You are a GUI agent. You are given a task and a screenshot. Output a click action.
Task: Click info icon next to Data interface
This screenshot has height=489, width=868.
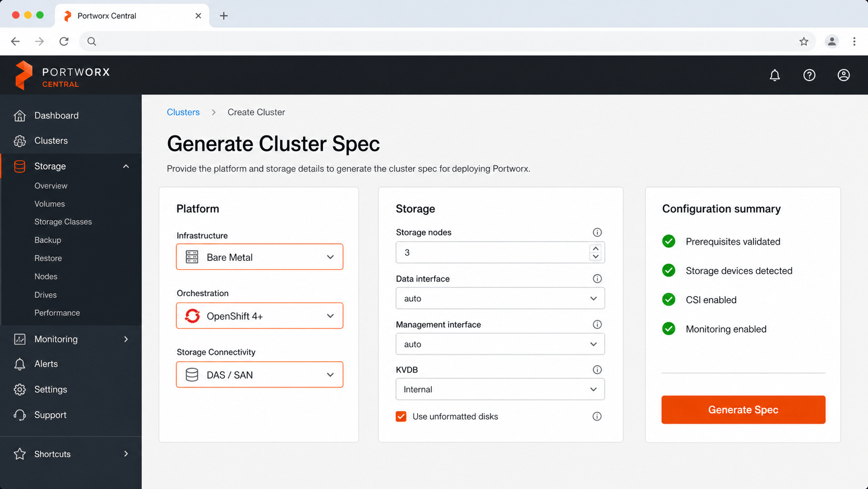(x=598, y=279)
